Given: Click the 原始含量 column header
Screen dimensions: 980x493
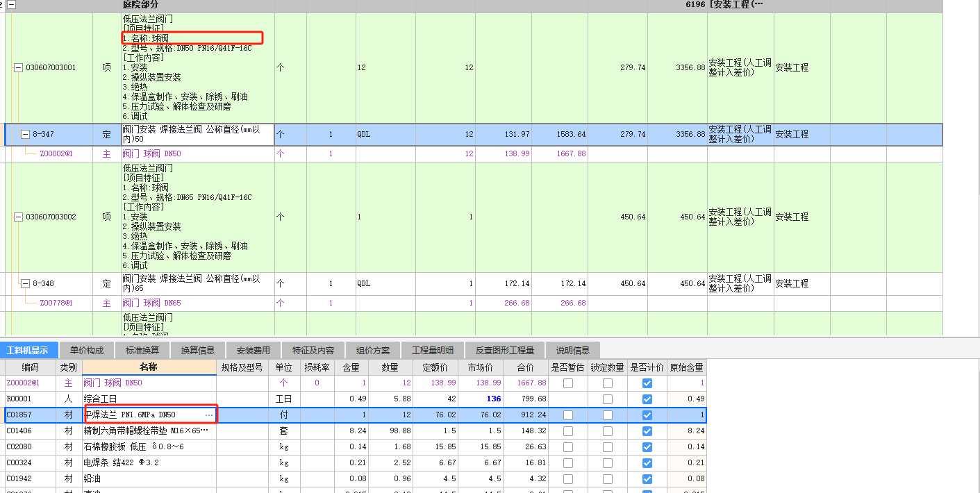Looking at the screenshot, I should click(x=686, y=367).
